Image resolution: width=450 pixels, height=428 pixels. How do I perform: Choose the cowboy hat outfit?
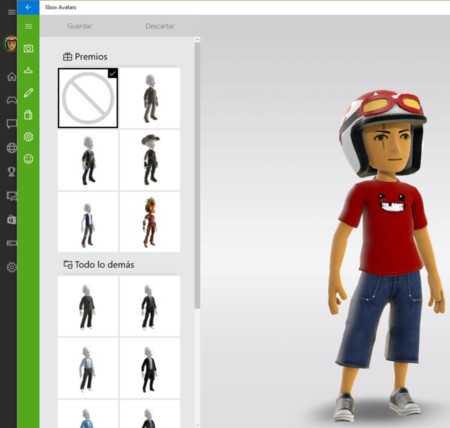pyautogui.click(x=150, y=160)
